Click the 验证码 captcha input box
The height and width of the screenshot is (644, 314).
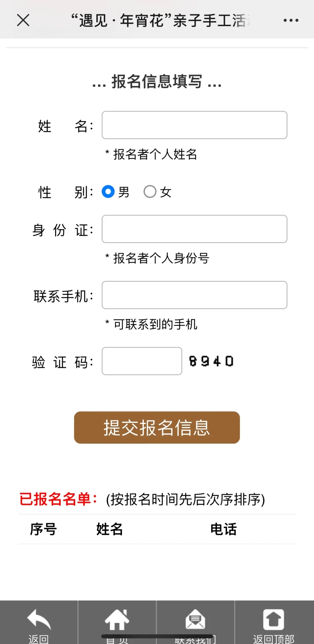click(x=142, y=361)
